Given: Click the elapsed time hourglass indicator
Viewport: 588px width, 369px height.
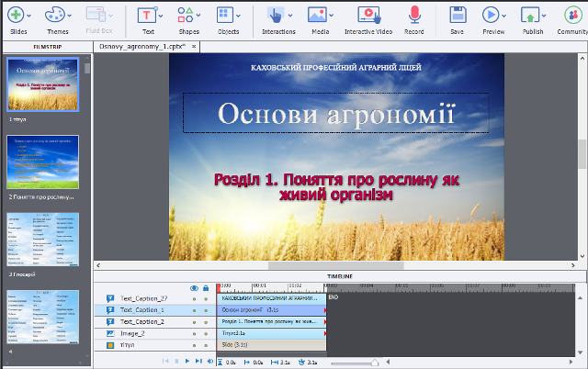Looking at the screenshot, I should 220,363.
